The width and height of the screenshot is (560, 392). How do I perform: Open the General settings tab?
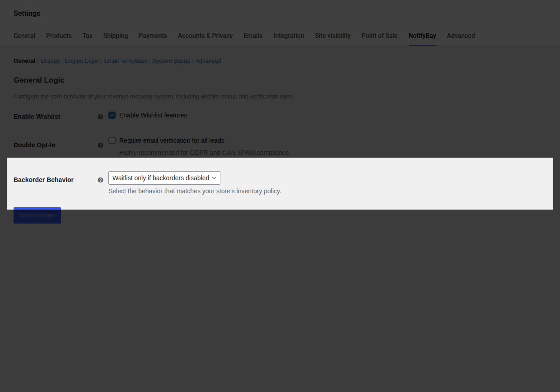point(24,36)
